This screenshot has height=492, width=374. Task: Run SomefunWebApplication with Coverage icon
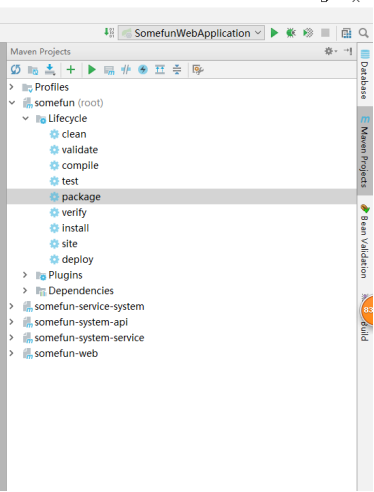[308, 33]
